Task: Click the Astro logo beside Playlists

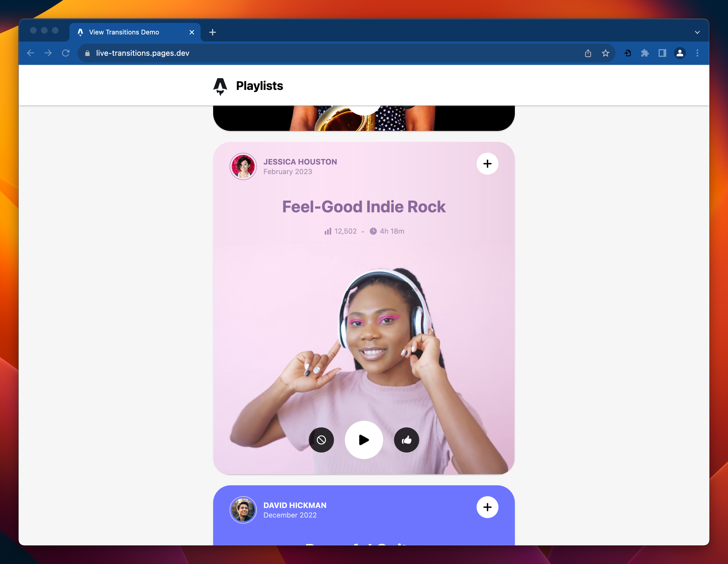Action: pyautogui.click(x=220, y=86)
